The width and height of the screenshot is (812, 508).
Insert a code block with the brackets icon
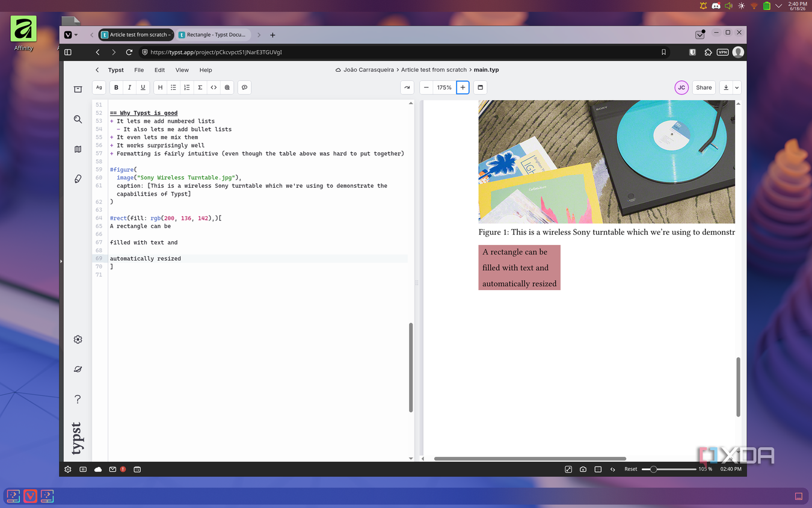(x=214, y=87)
